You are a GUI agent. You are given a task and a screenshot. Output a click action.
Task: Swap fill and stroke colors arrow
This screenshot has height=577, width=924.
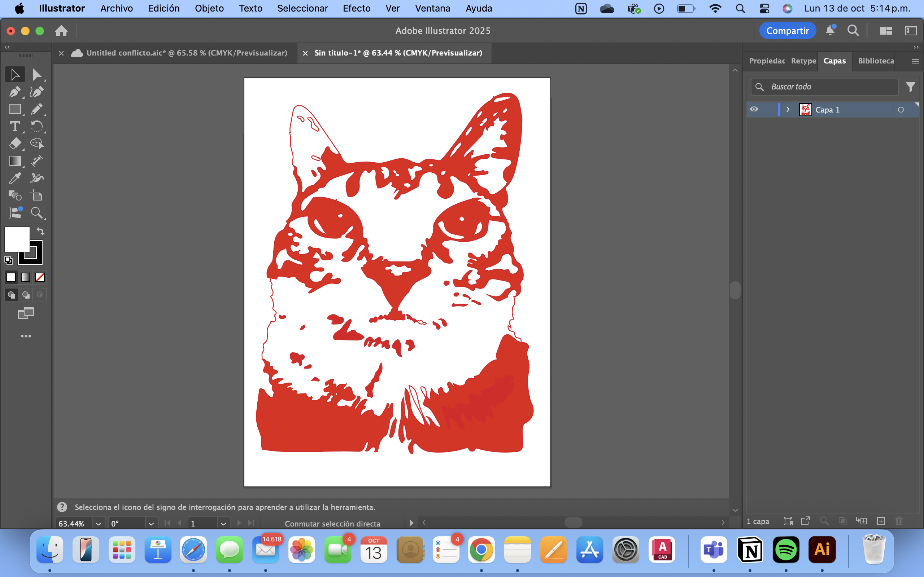[x=40, y=231]
